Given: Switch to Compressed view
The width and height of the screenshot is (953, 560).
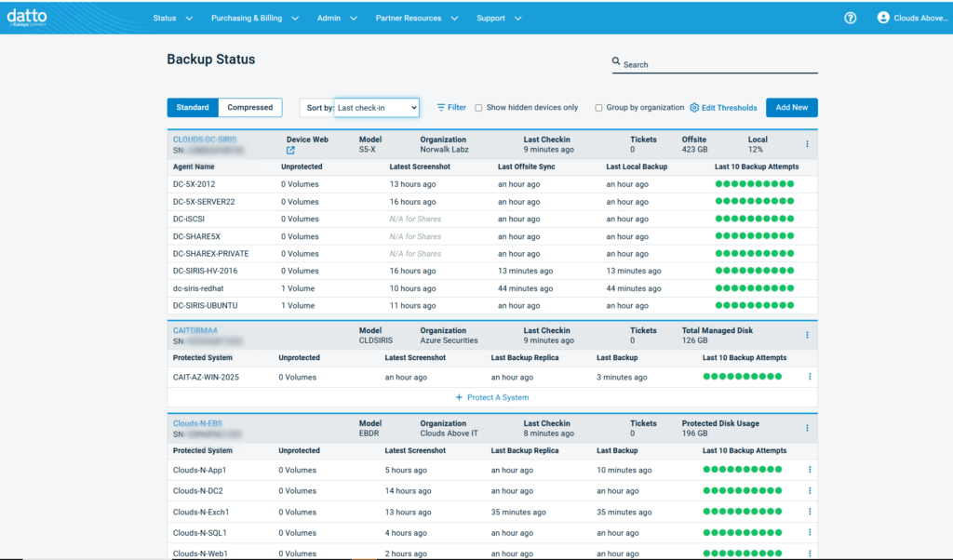Looking at the screenshot, I should [x=250, y=108].
